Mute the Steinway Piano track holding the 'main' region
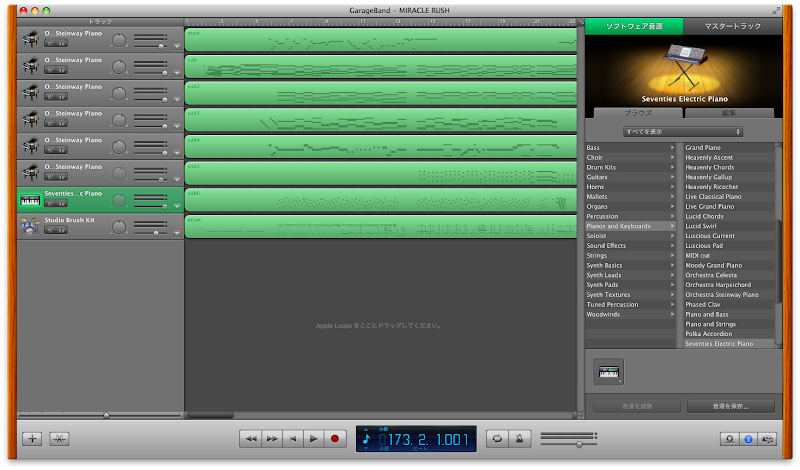Image resolution: width=800 pixels, height=470 pixels. (x=50, y=43)
